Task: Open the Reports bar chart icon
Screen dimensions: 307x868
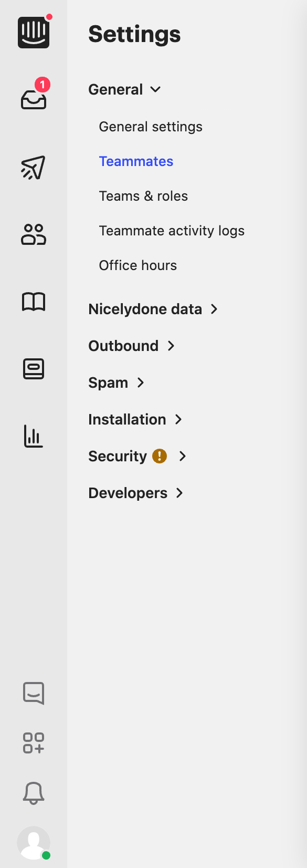Action: [34, 436]
